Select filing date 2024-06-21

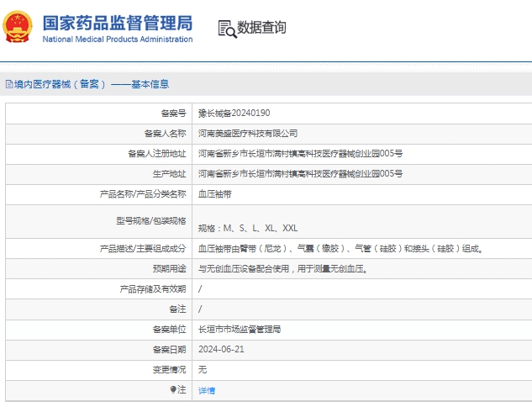(x=221, y=349)
